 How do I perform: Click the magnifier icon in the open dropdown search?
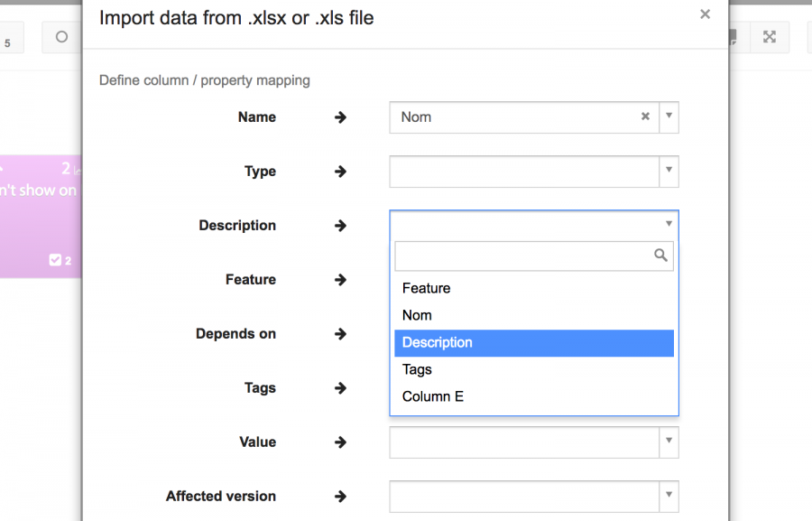coord(659,256)
